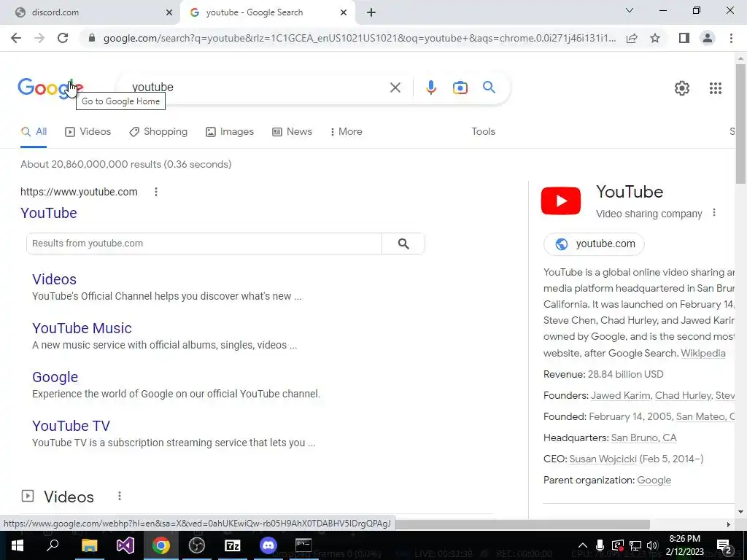Image resolution: width=747 pixels, height=560 pixels.
Task: Close the discord.com tab
Action: tap(169, 12)
